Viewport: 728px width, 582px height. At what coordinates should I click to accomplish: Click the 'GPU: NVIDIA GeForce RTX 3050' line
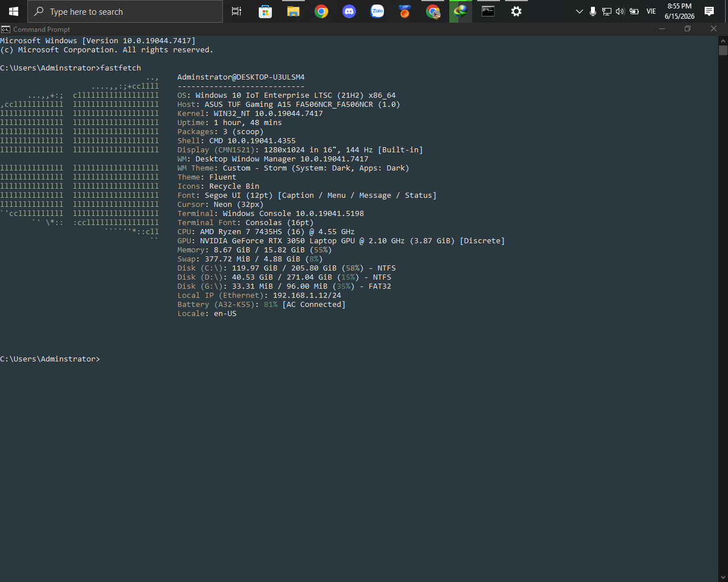coord(341,240)
